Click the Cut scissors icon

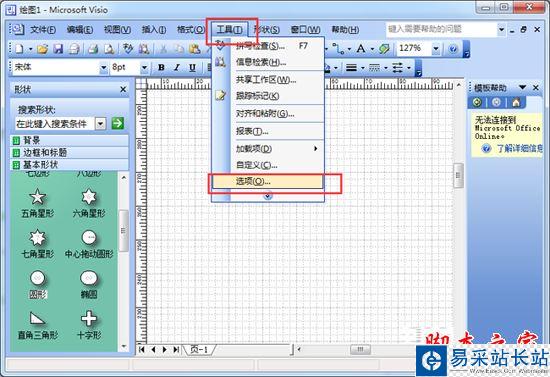pyautogui.click(x=163, y=49)
